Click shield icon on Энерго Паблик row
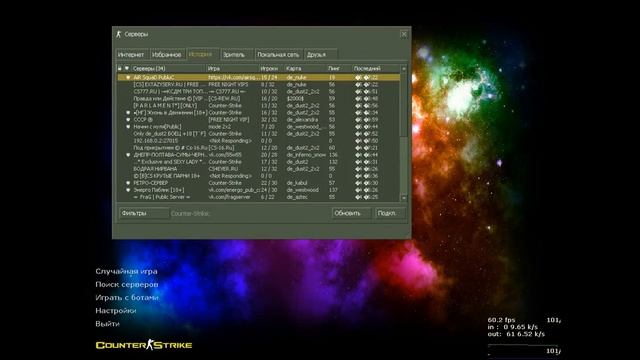 click(x=128, y=190)
